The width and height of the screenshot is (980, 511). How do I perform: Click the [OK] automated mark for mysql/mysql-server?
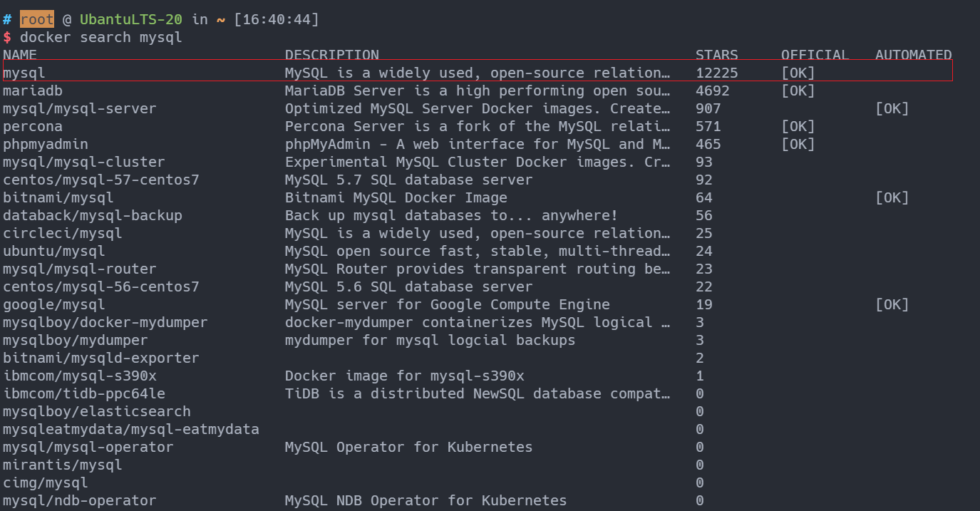point(892,108)
